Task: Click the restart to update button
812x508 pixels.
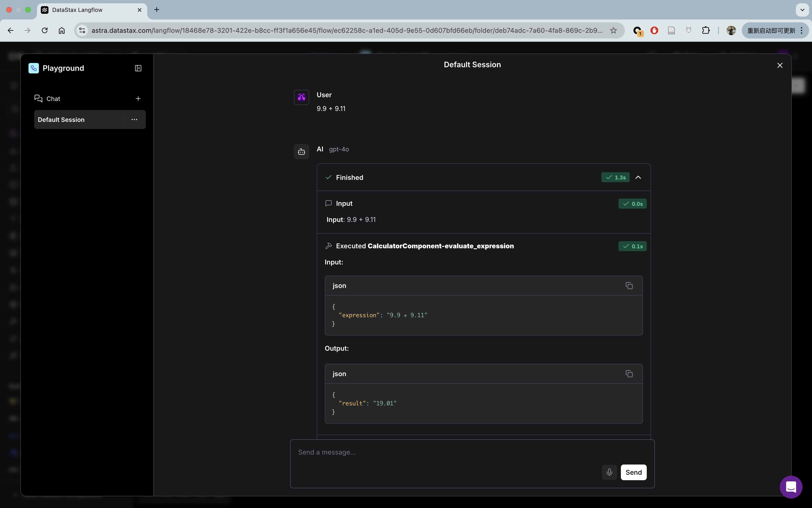Action: tap(771, 31)
